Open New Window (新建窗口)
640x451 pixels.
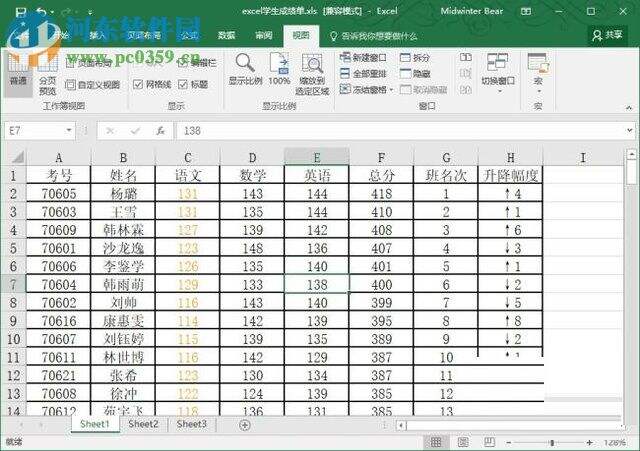click(x=363, y=58)
